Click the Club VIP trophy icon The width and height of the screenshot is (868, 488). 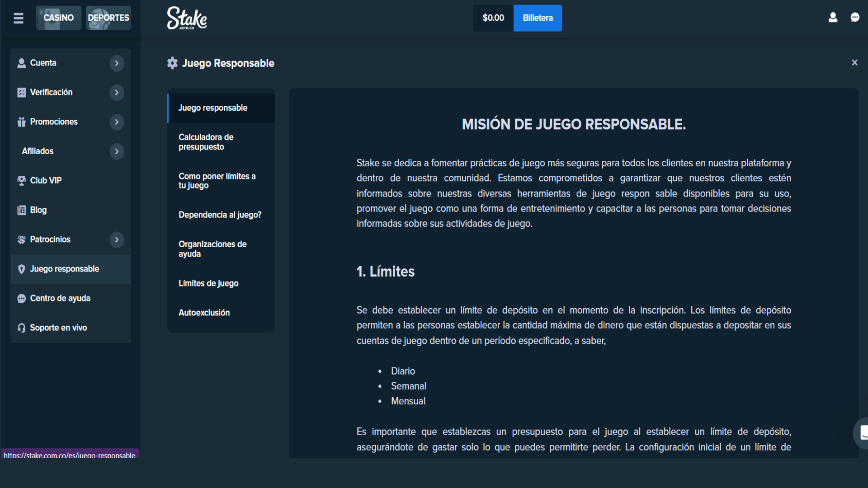click(x=21, y=181)
